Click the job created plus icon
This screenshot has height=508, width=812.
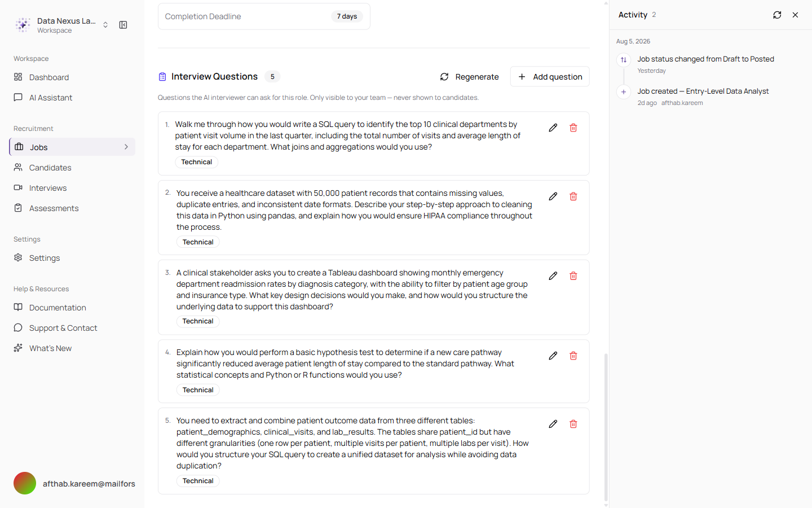624,92
